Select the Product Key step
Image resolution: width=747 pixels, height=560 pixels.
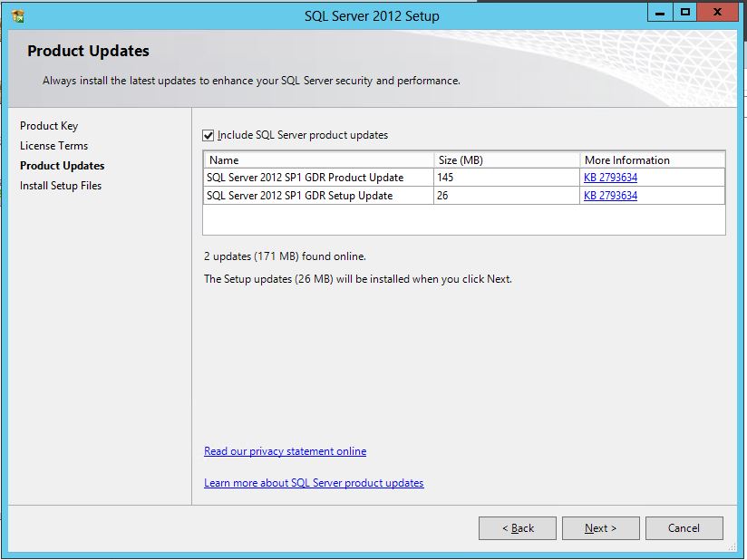coord(49,126)
